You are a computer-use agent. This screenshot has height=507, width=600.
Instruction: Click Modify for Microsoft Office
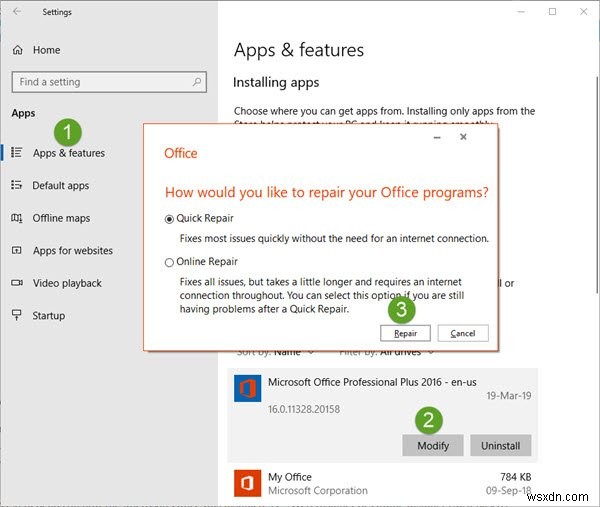click(433, 445)
